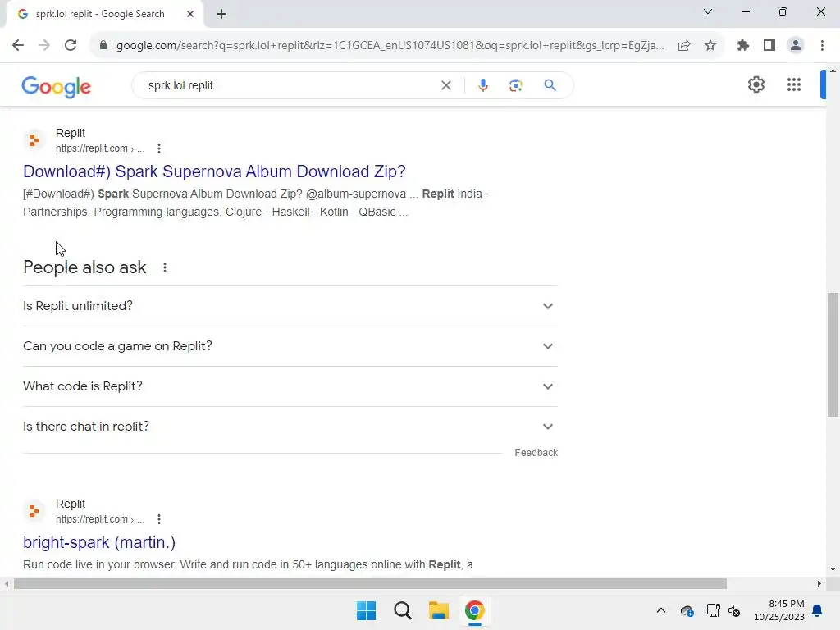Viewport: 840px width, 630px height.
Task: Open a new tab
Action: click(x=221, y=14)
